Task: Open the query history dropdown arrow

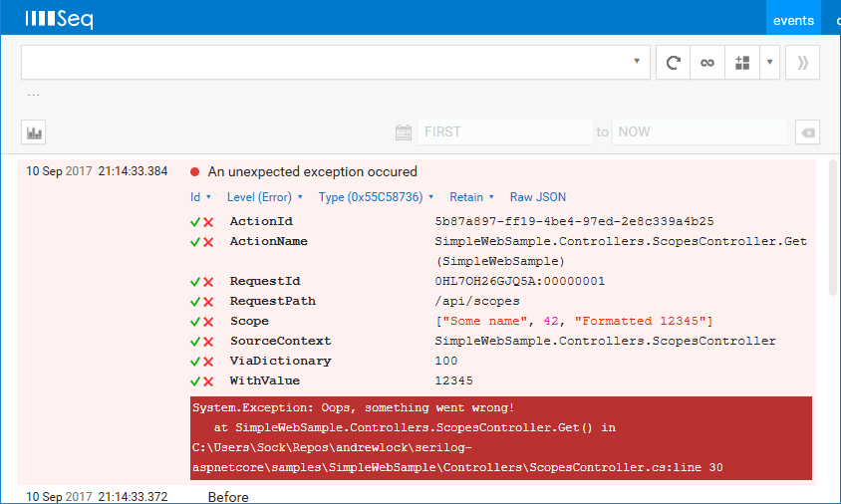Action: pos(637,61)
